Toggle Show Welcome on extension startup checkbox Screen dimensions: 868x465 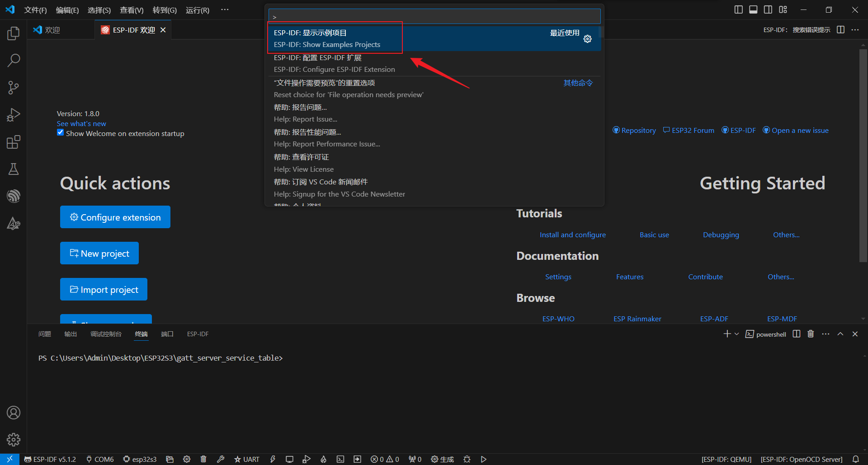60,132
